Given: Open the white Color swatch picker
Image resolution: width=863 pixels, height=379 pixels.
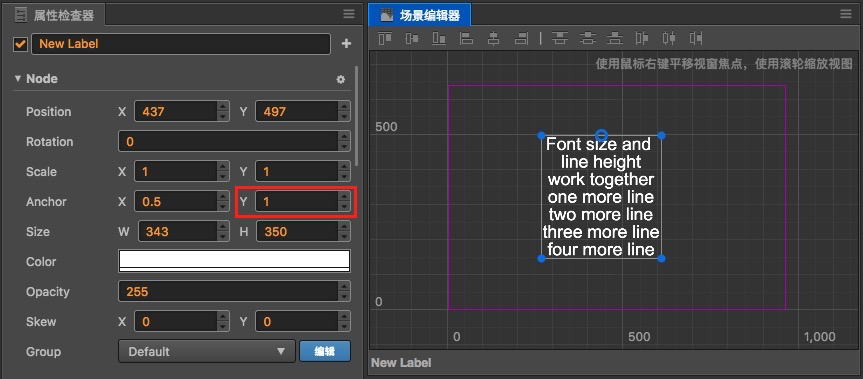Looking at the screenshot, I should point(234,261).
